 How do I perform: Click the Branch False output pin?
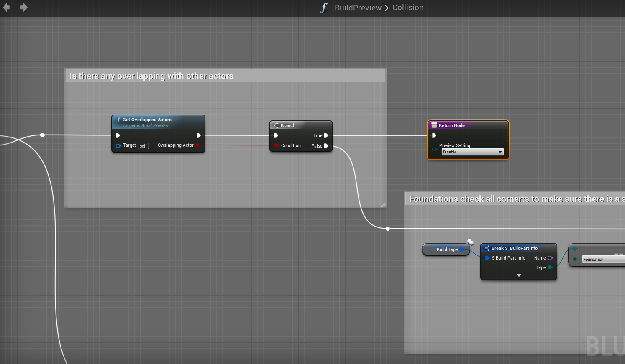[x=326, y=146]
